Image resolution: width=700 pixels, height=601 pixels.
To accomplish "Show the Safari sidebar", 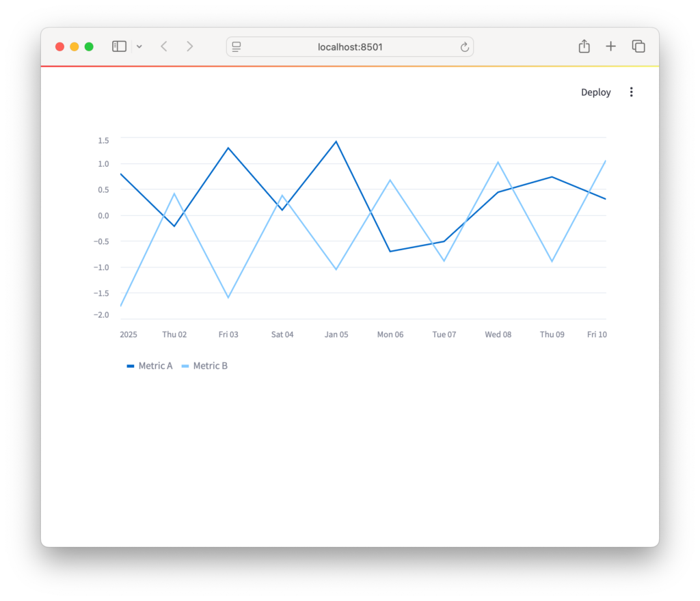I will pyautogui.click(x=119, y=46).
